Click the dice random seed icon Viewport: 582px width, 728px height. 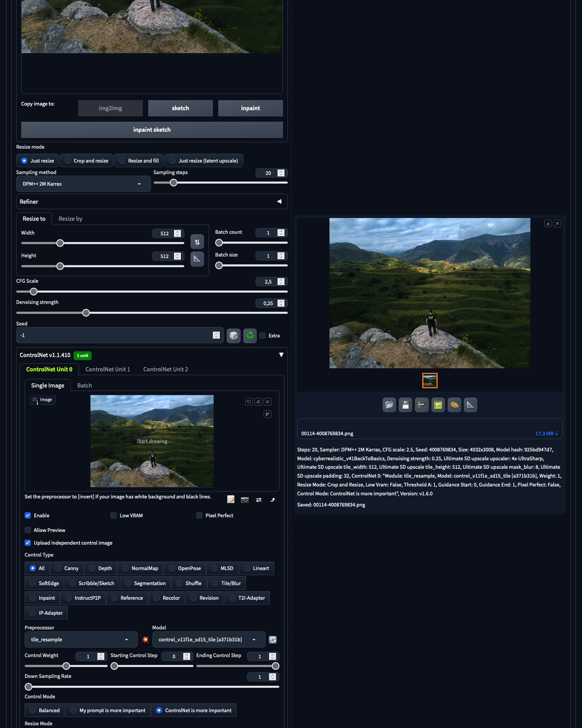[233, 335]
